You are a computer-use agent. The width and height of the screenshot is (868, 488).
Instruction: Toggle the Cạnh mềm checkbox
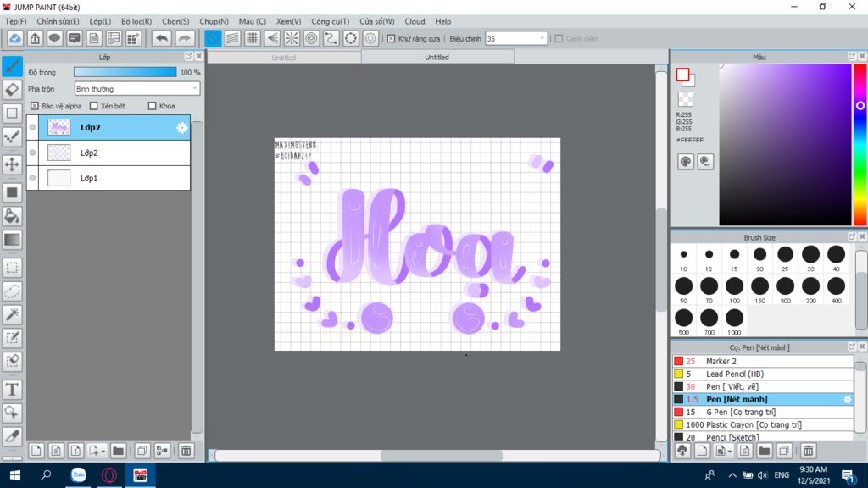pyautogui.click(x=559, y=39)
